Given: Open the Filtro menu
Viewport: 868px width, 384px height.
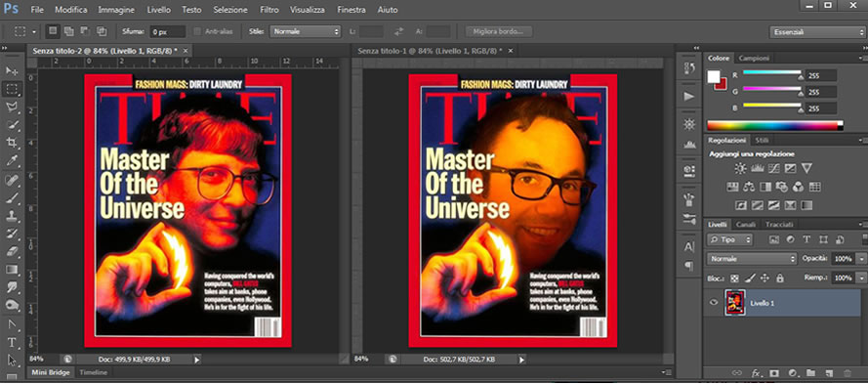Looking at the screenshot, I should (x=269, y=10).
